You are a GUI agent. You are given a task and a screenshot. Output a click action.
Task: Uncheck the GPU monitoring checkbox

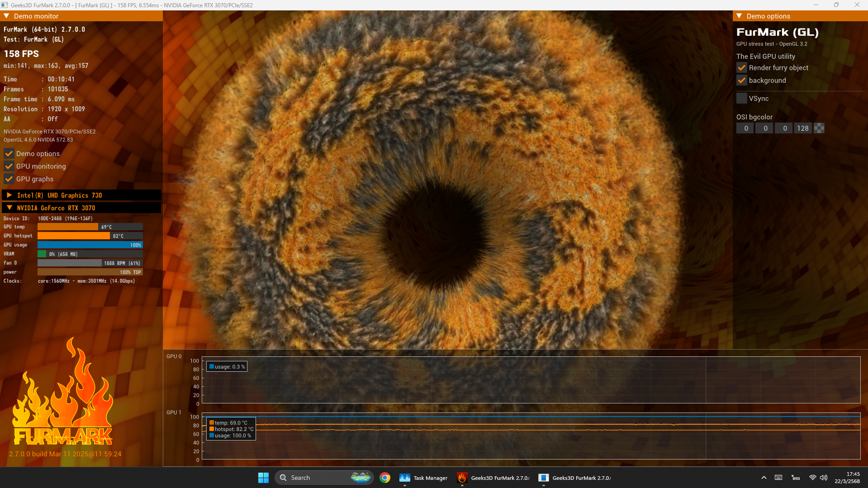click(x=9, y=166)
